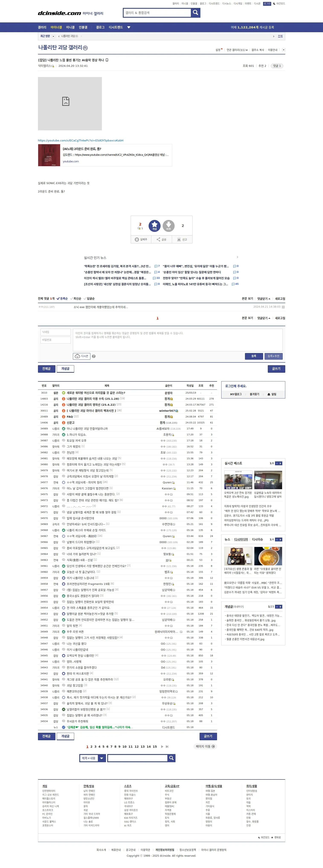Click the bottom gallery search text field
The height and width of the screenshot is (868, 323).
[x=138, y=758]
